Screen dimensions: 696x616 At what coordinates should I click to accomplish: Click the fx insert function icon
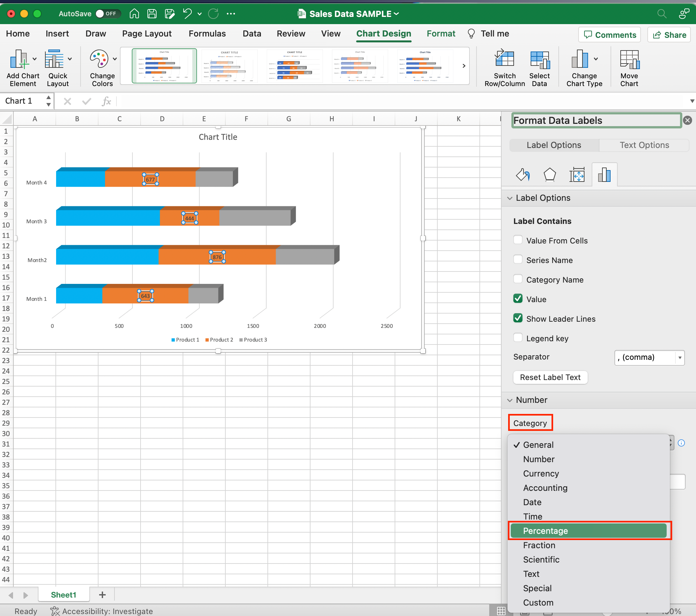click(107, 101)
